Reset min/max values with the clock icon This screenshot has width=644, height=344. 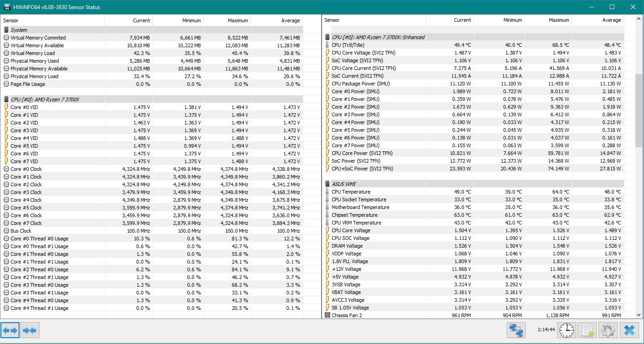pyautogui.click(x=567, y=330)
